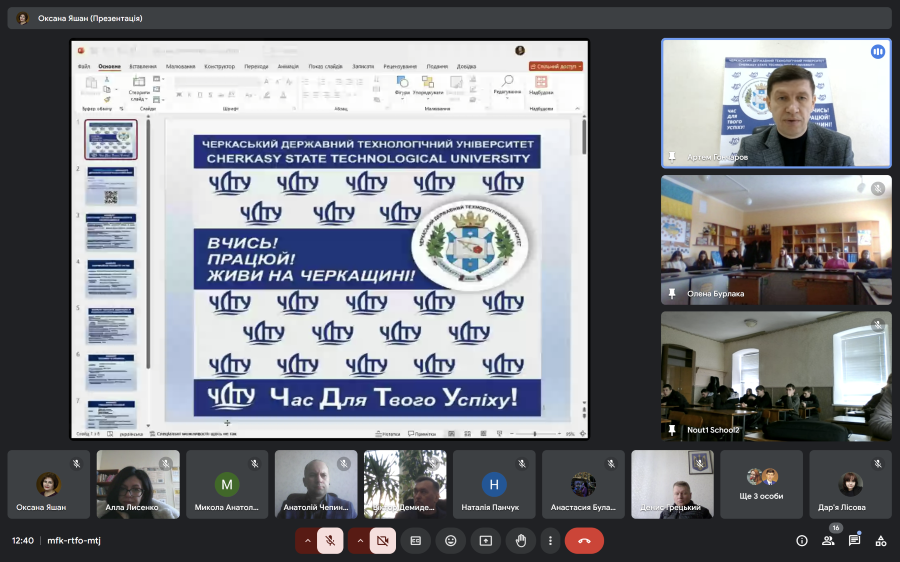Open the Переходи ribbon tab
The height and width of the screenshot is (562, 900).
click(256, 67)
